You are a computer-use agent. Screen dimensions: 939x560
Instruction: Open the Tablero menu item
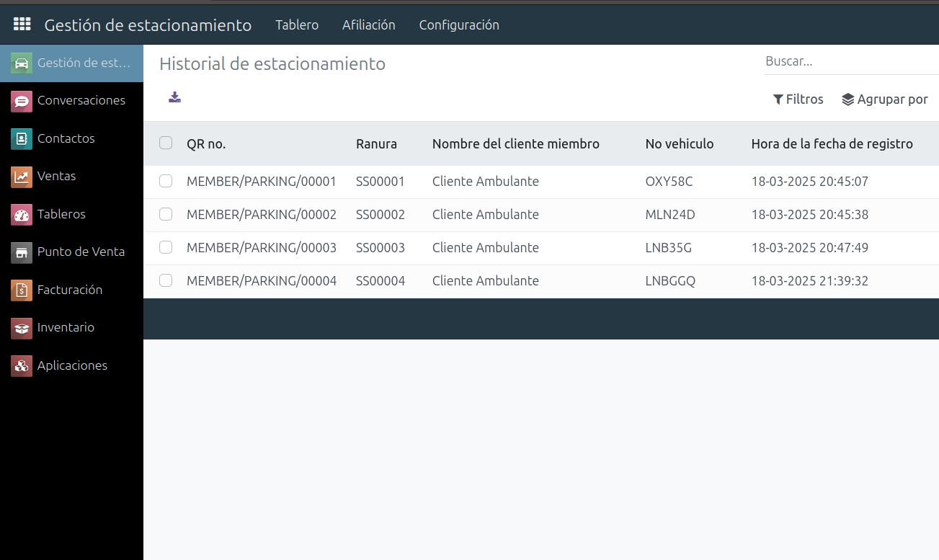(297, 25)
